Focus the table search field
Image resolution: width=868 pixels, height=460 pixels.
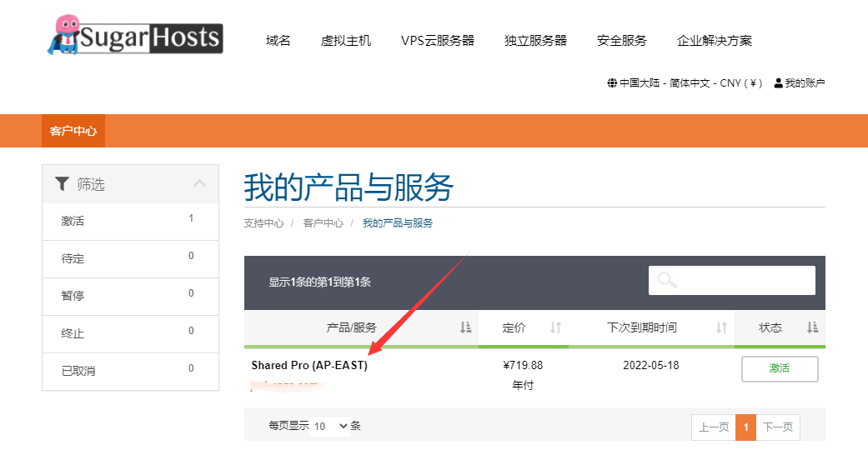[732, 280]
